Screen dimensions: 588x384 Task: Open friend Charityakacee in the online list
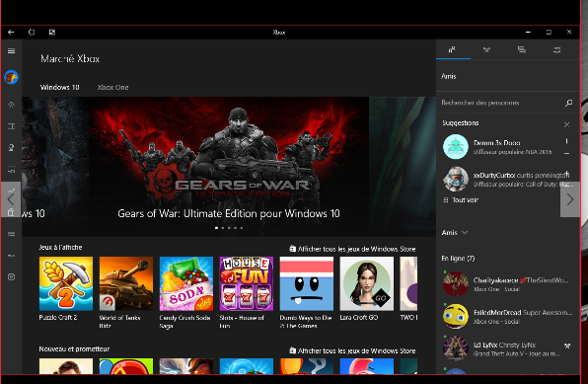click(x=507, y=284)
